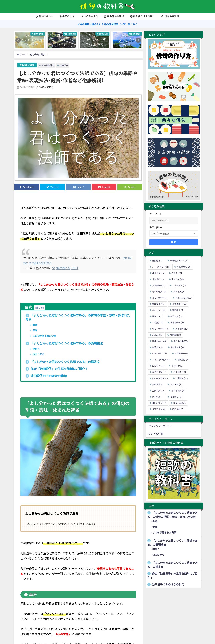Click the carousel previous arrow
Image resolution: width=215 pixels, height=644 pixels.
click(18, 40)
